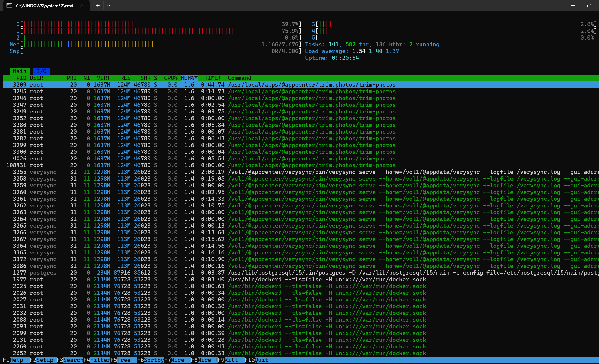Viewport: 599px width, 364px height.
Task: Minimize the terminal window
Action: click(573, 5)
